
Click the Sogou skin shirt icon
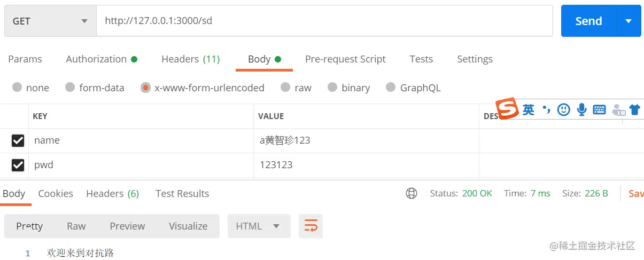point(634,109)
